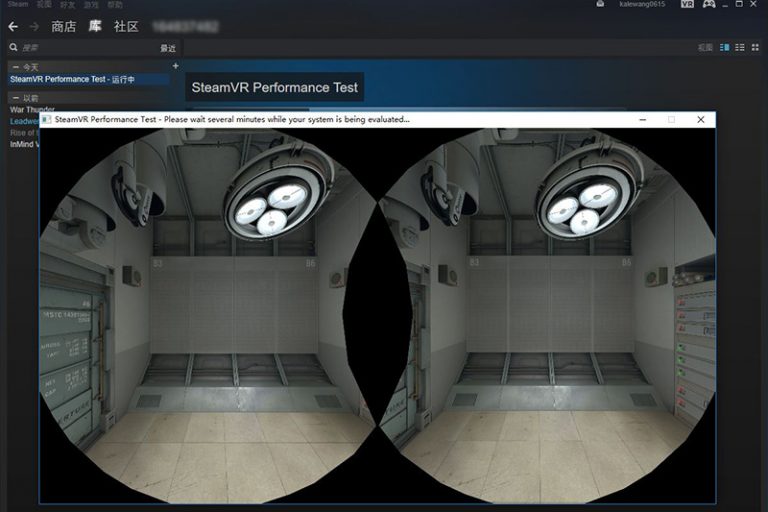Image resolution: width=768 pixels, height=512 pixels.
Task: Switch to grid view layout icon
Action: tap(756, 47)
